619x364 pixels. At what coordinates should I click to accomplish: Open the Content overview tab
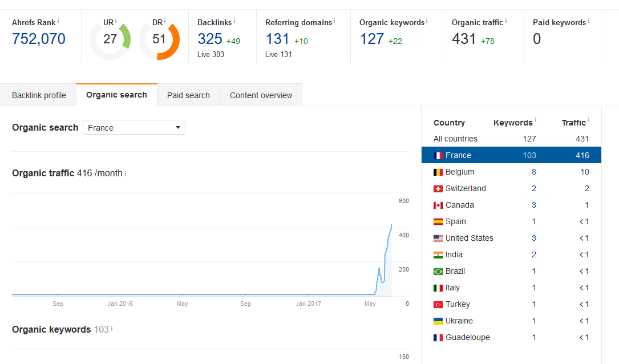click(x=261, y=95)
